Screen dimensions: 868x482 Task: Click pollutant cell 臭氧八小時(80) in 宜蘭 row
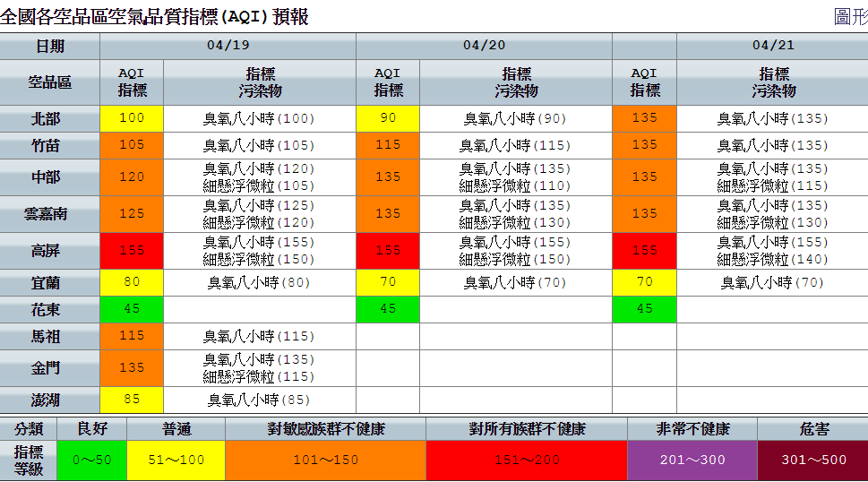pos(259,283)
